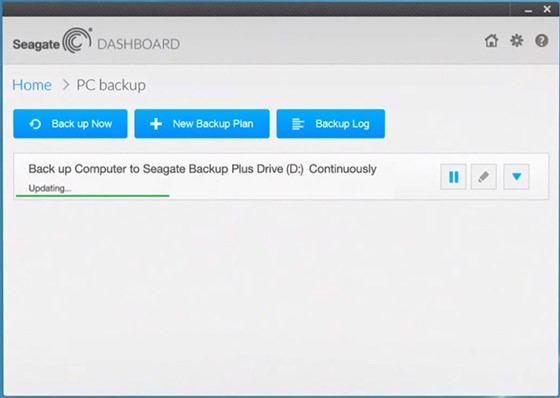Screen dimensions: 560x398
Task: Click the green backup progress bar
Action: (x=92, y=196)
